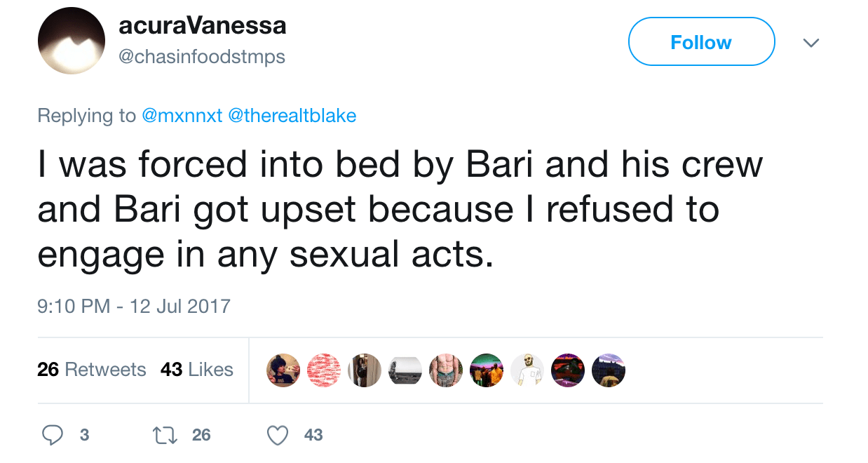Click the reply speech bubble icon
This screenshot has width=868, height=463.
point(54,435)
